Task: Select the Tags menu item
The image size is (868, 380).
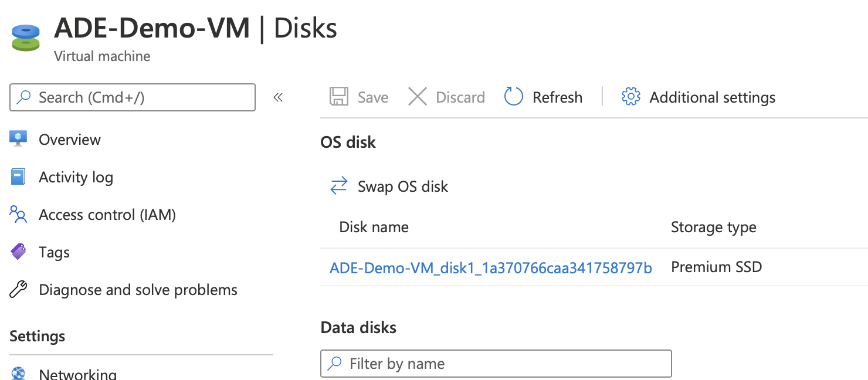Action: click(54, 252)
